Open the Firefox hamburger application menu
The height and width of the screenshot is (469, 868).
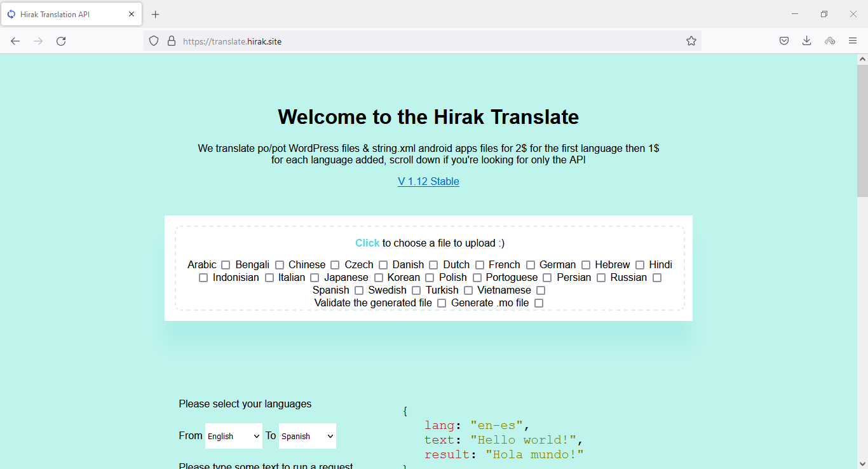point(853,41)
